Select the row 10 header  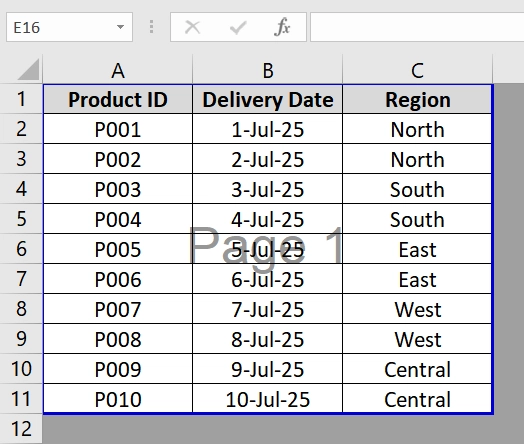coord(21,369)
